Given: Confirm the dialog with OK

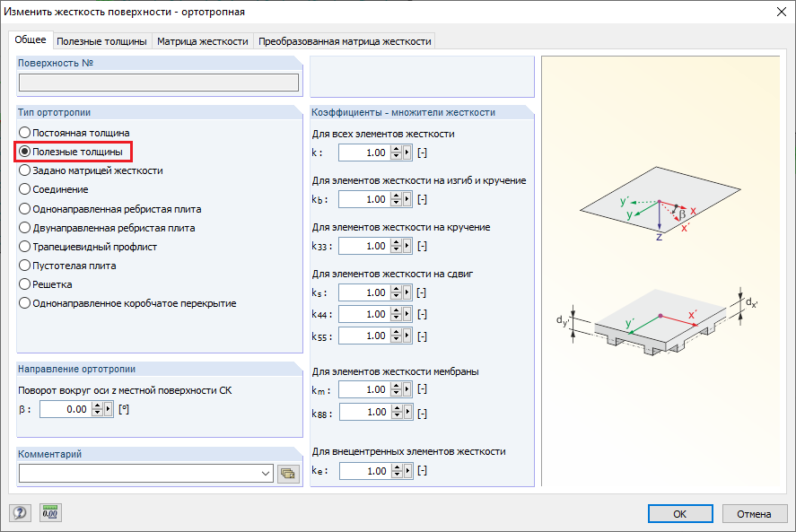Looking at the screenshot, I should click(x=680, y=514).
